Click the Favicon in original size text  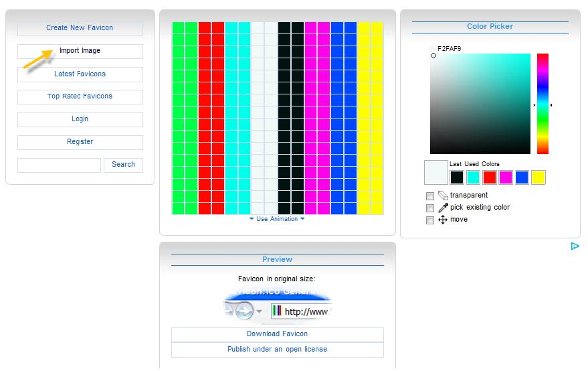pos(277,279)
